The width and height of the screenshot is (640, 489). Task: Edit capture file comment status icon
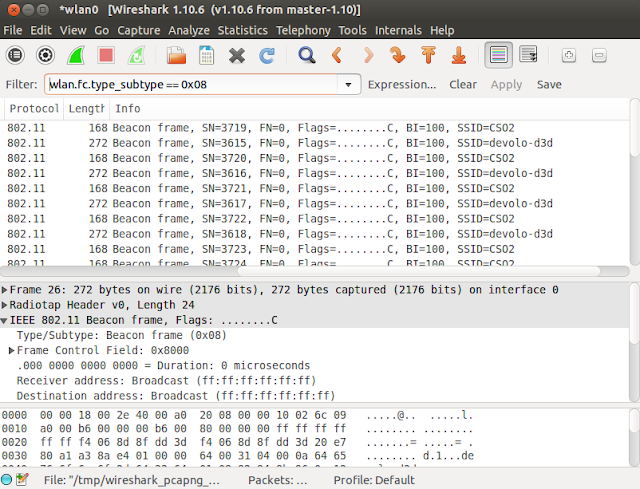coord(22,480)
